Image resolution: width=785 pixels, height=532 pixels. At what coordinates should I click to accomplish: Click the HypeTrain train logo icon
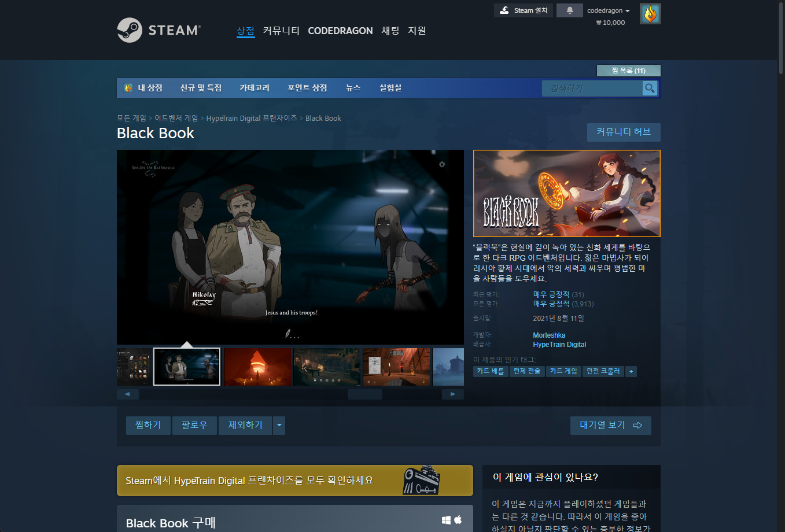[x=422, y=480]
